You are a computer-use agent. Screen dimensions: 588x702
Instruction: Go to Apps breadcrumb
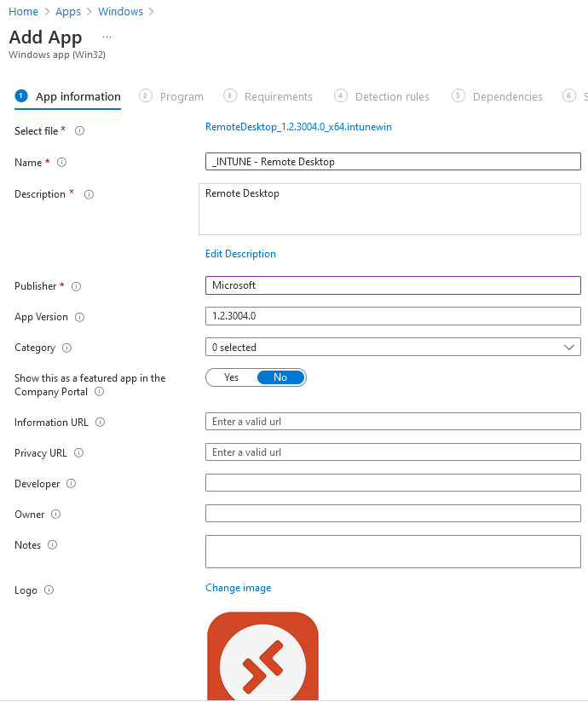click(68, 12)
